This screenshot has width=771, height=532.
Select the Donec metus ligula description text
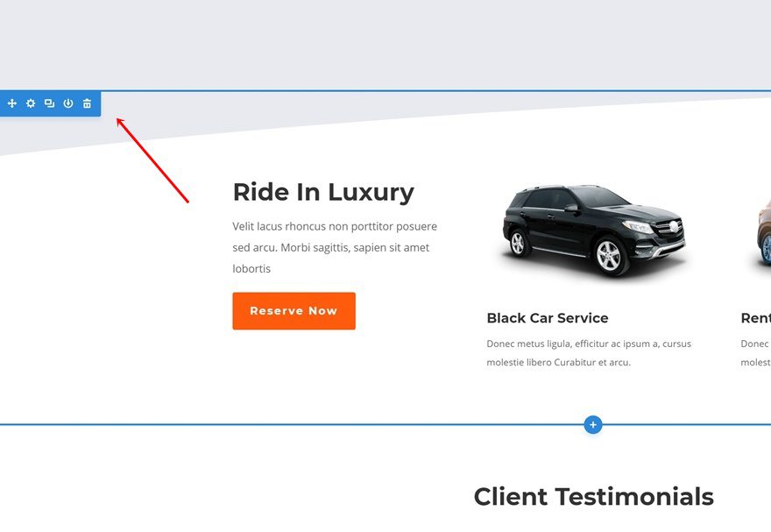[x=589, y=353]
